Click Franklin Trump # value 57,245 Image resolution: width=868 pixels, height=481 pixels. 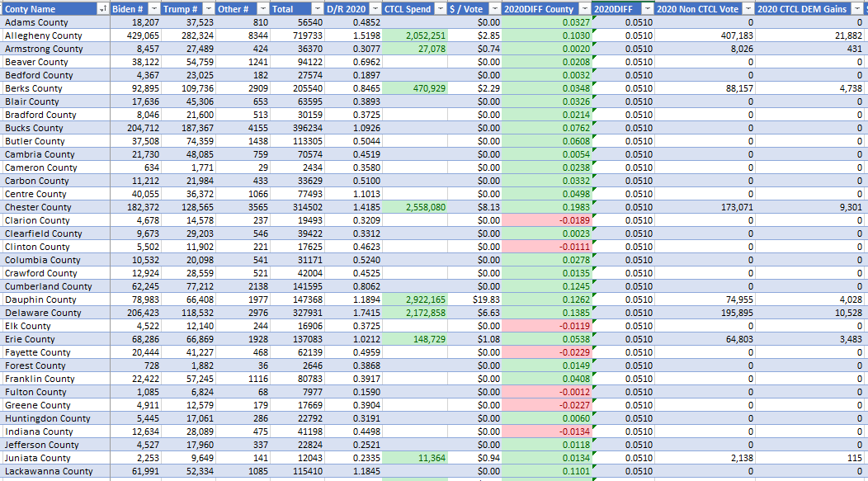click(x=200, y=379)
